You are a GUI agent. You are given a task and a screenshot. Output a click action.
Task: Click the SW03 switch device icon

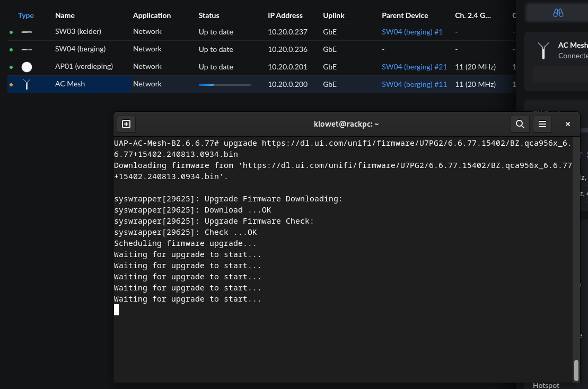27,32
